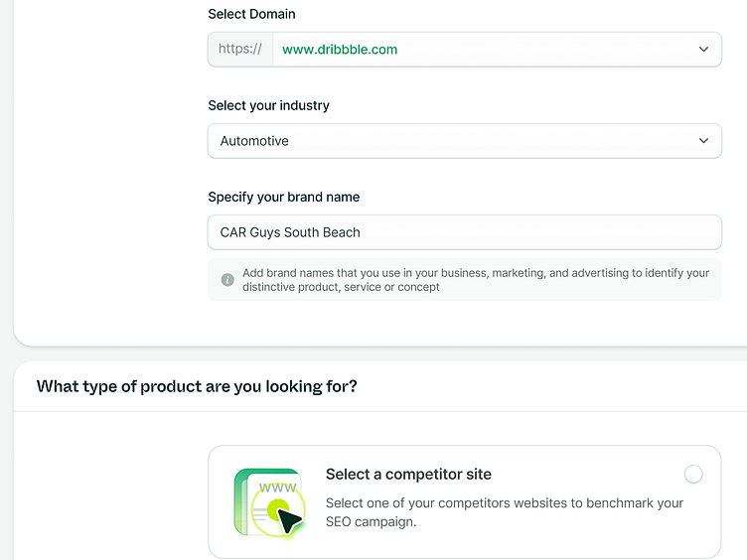
Task: Click the green dribbble domain text
Action: (340, 50)
